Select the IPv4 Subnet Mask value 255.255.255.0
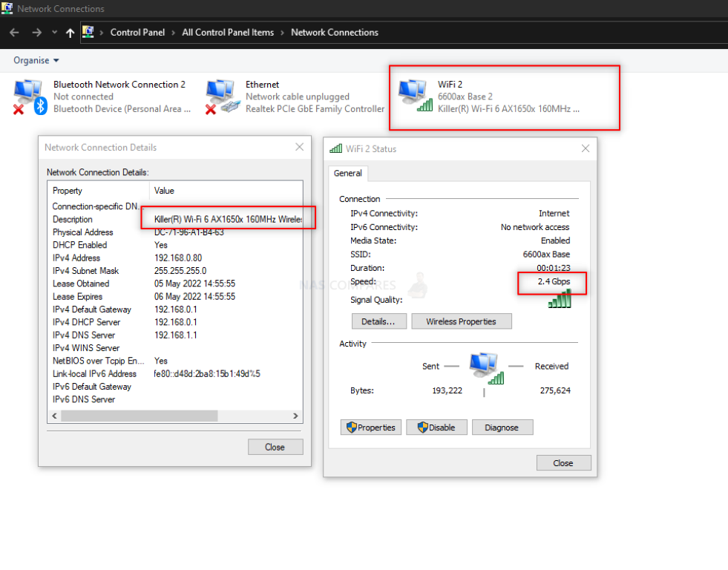 coord(180,271)
